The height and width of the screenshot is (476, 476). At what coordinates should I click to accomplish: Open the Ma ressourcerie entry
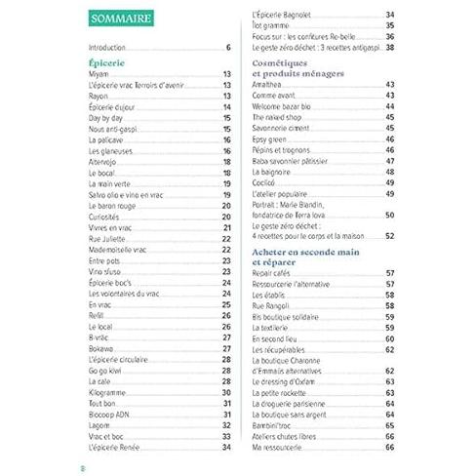tap(323, 448)
